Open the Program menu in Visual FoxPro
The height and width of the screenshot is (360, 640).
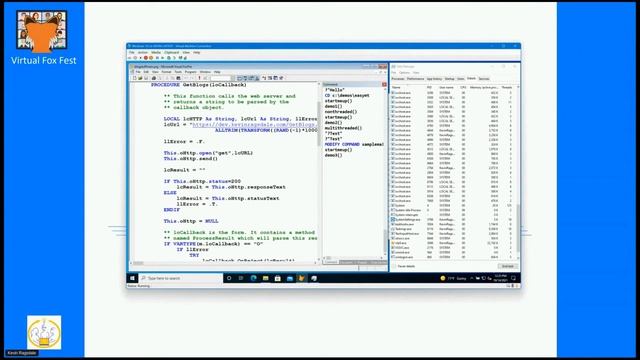coord(191,72)
